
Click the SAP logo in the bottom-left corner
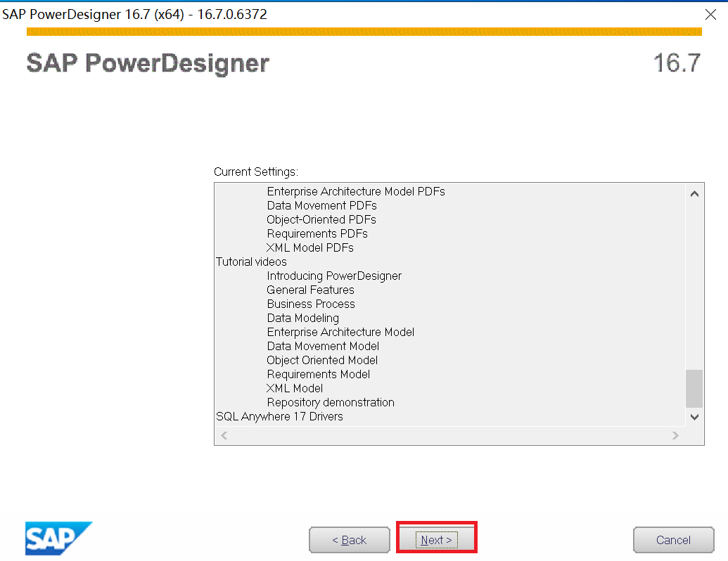pyautogui.click(x=58, y=539)
